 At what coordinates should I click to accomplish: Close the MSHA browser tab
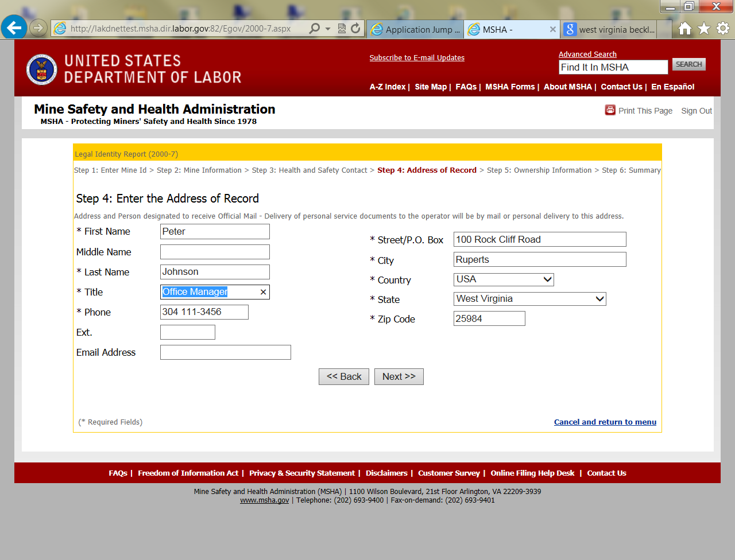click(x=552, y=29)
